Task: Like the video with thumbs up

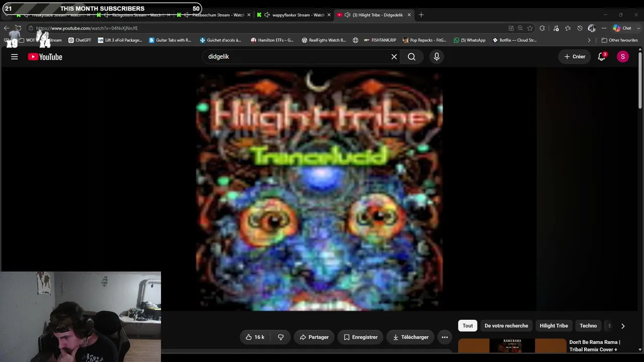Action: [255, 337]
